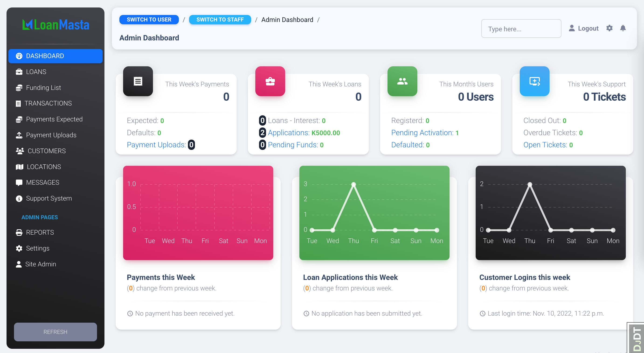
Task: Click the Logout link
Action: 588,28
